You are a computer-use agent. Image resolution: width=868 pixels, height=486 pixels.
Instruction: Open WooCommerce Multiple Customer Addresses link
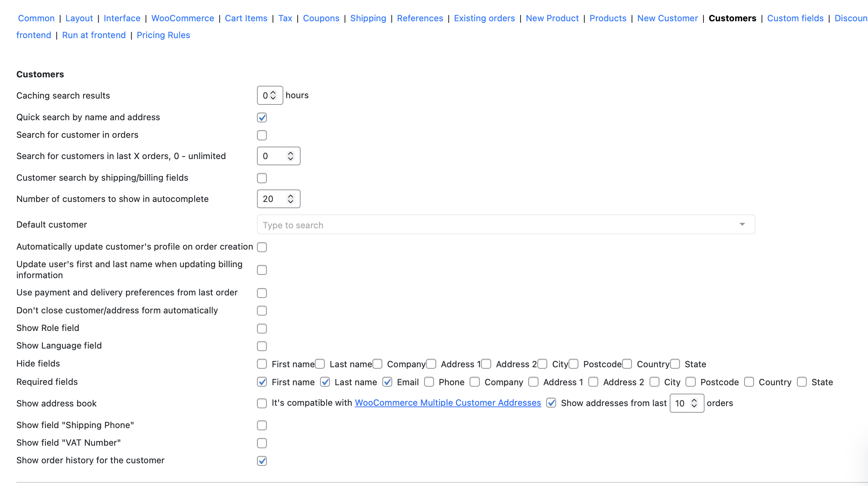pos(448,403)
